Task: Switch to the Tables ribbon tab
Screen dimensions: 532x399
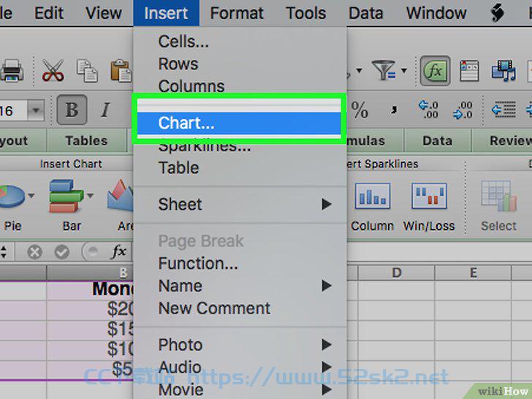Action: 86,140
